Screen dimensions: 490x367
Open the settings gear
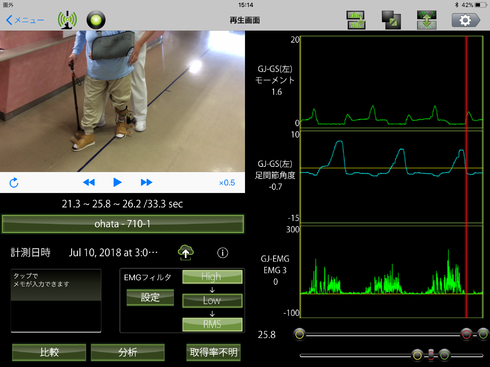click(x=466, y=20)
